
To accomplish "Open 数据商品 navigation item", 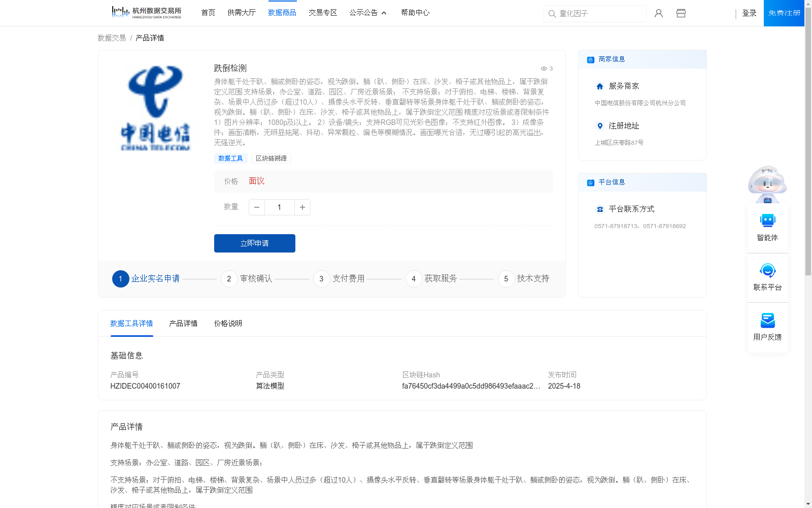I will (x=282, y=13).
